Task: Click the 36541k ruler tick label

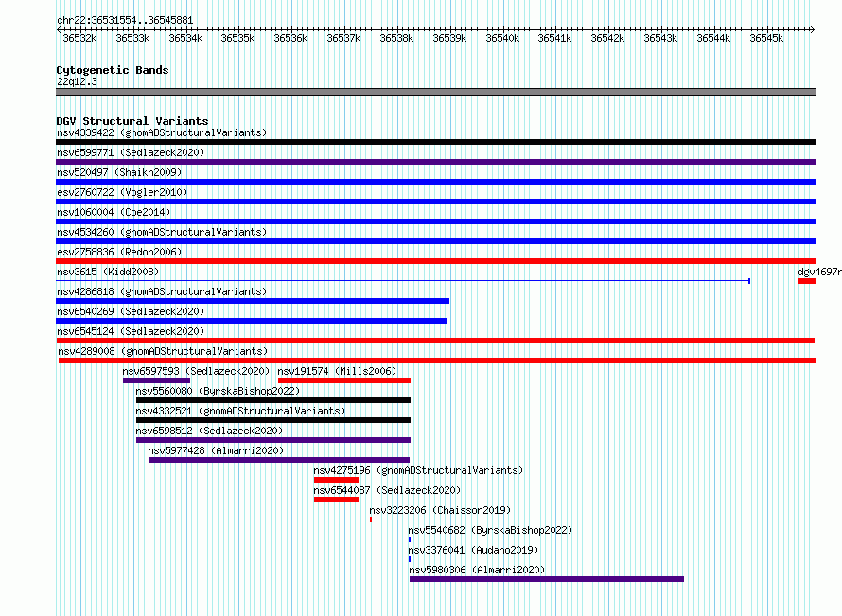Action: 554,38
